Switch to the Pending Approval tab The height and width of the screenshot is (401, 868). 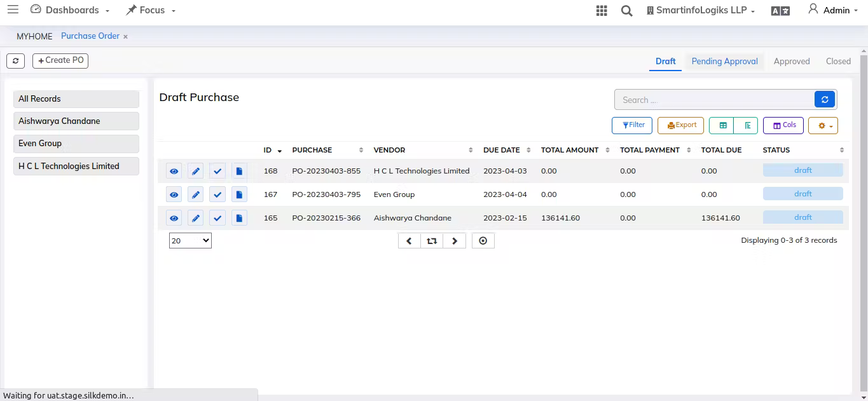(x=725, y=62)
